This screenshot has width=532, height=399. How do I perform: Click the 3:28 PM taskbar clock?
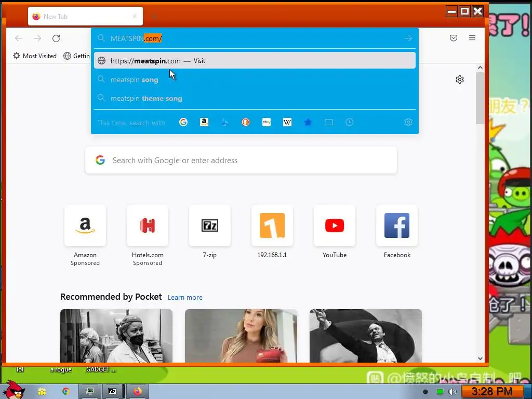pos(492,392)
